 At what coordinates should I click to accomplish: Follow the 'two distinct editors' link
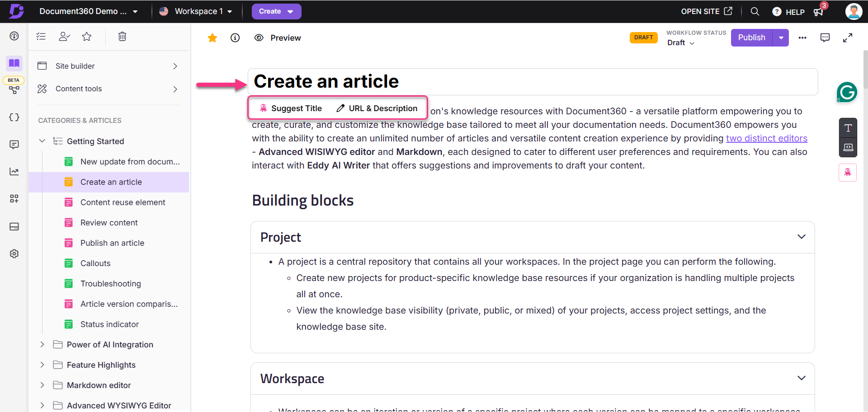(x=767, y=138)
